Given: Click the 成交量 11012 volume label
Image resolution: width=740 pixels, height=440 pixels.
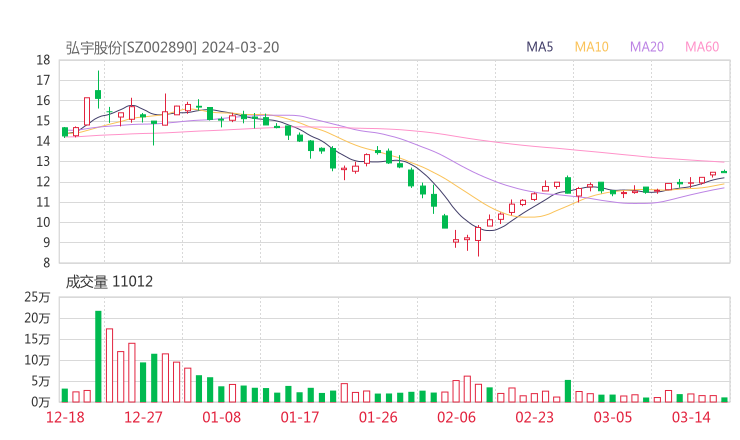Looking at the screenshot, I should click(109, 281).
